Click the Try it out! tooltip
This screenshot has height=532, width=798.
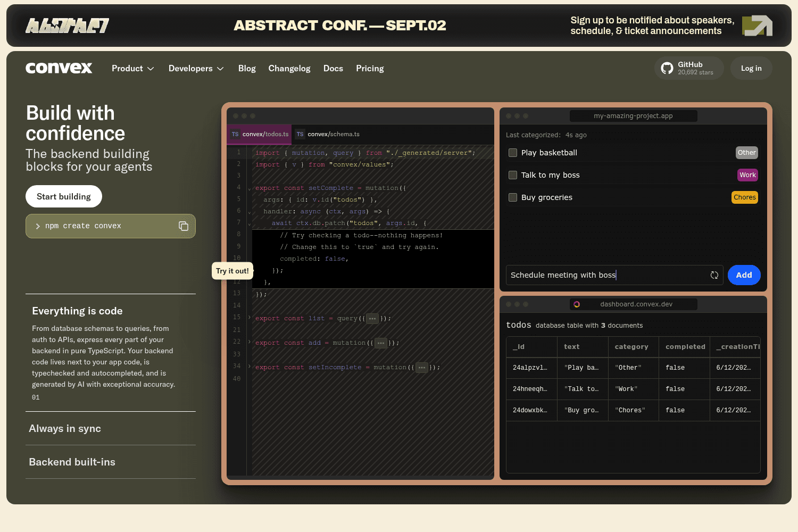232,271
